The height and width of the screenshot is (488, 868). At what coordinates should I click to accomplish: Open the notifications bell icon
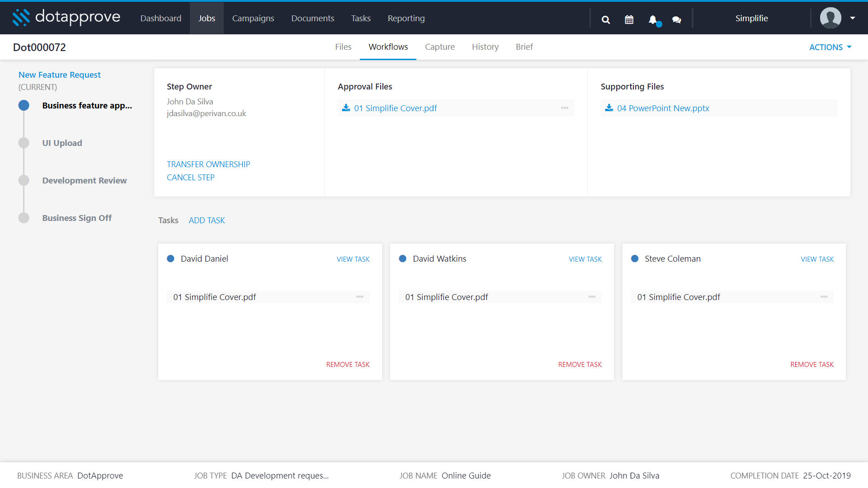pyautogui.click(x=653, y=19)
